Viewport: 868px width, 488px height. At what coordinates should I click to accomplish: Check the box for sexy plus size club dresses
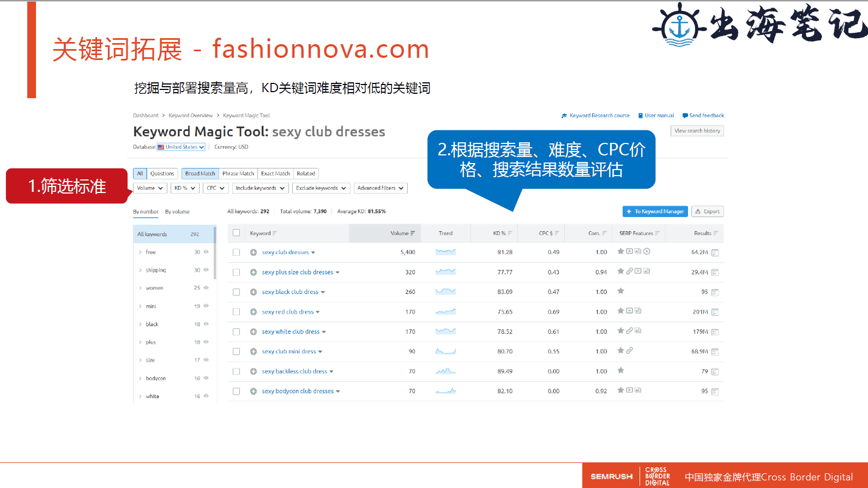point(236,272)
